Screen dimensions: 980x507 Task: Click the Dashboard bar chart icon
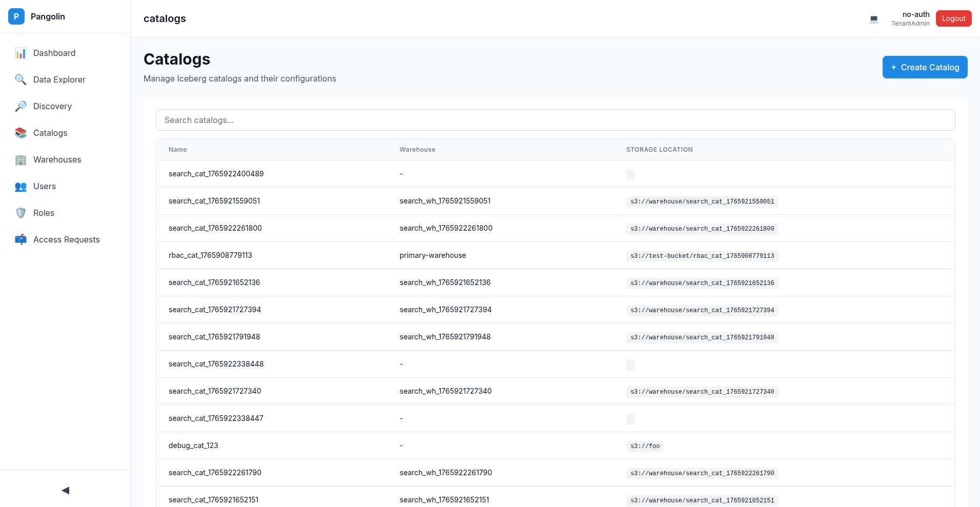pyautogui.click(x=21, y=53)
